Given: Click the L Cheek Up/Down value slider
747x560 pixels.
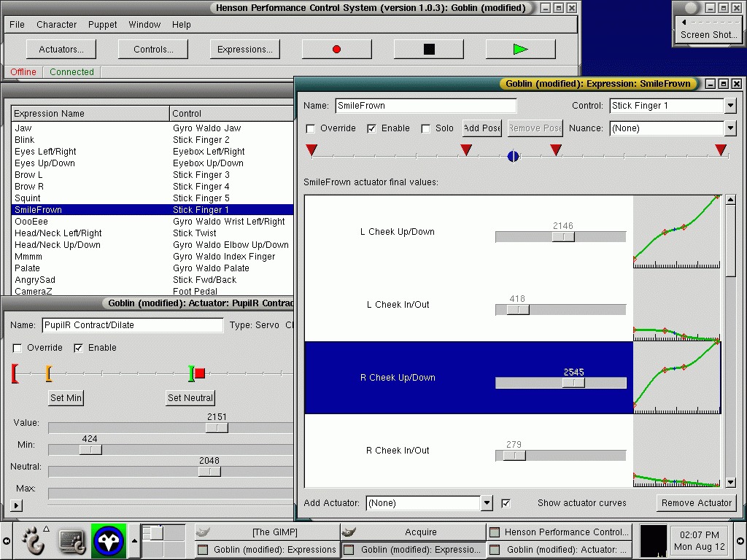Looking at the screenshot, I should (562, 237).
